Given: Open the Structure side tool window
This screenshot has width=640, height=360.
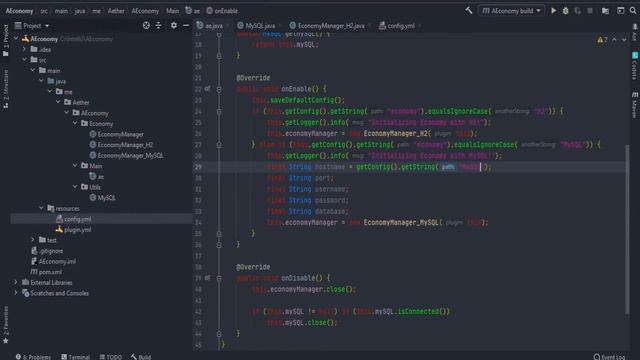Looking at the screenshot, I should (x=6, y=89).
